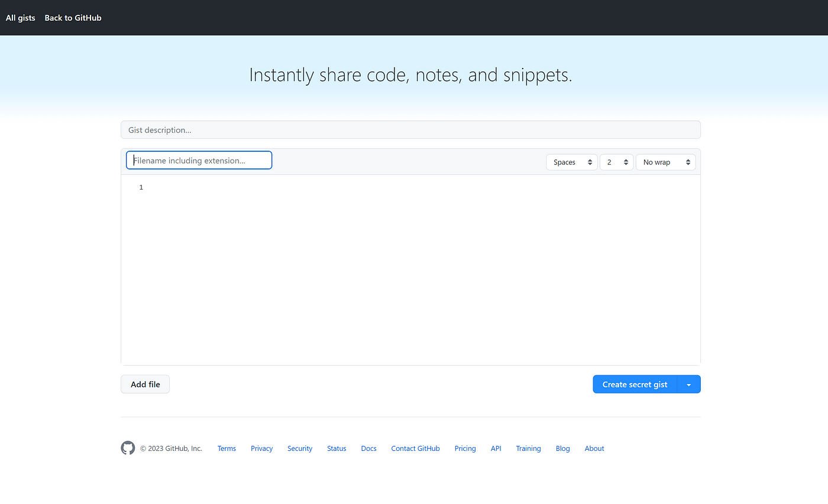Focus the Gist description field
The image size is (828, 504).
point(410,130)
